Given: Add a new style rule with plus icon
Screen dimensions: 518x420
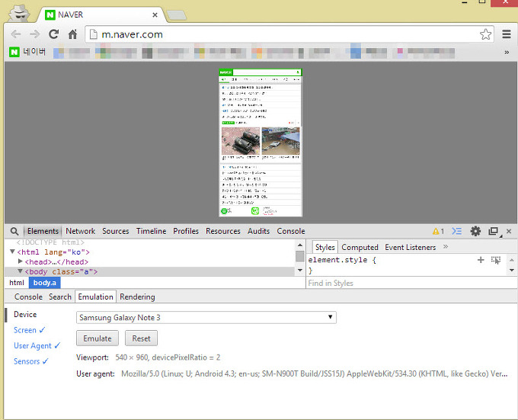Looking at the screenshot, I should coord(481,260).
